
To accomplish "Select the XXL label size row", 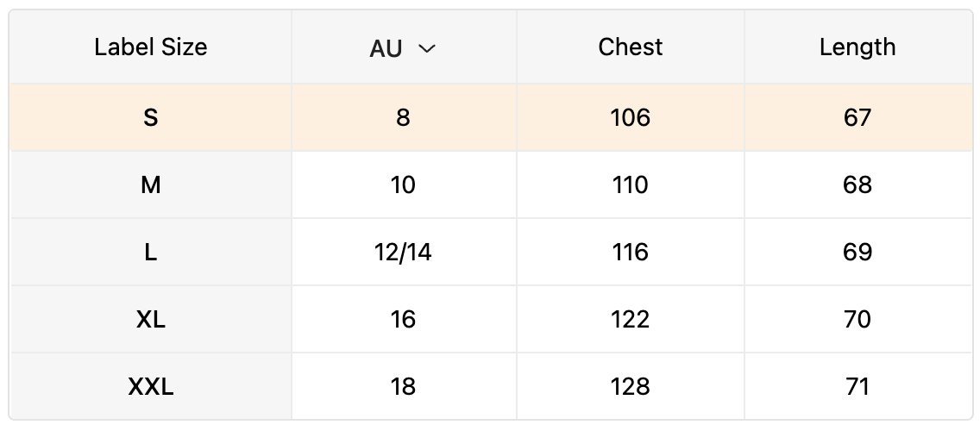I will 491,387.
